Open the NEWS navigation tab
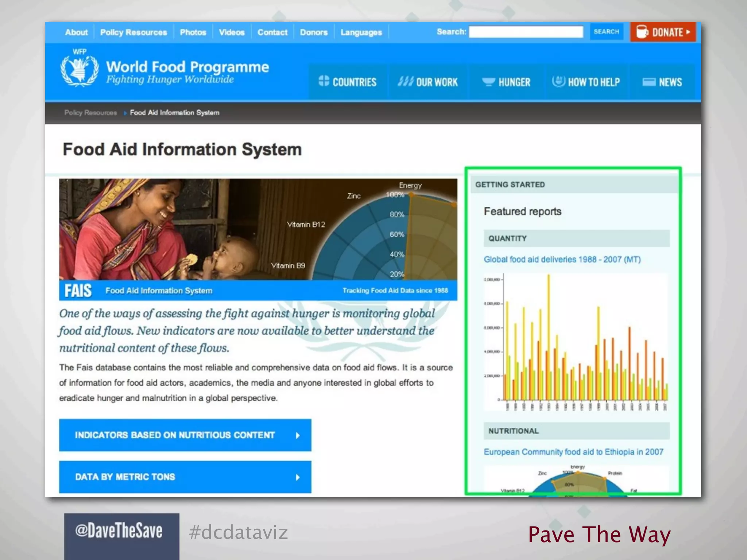747x560 pixels. [662, 82]
